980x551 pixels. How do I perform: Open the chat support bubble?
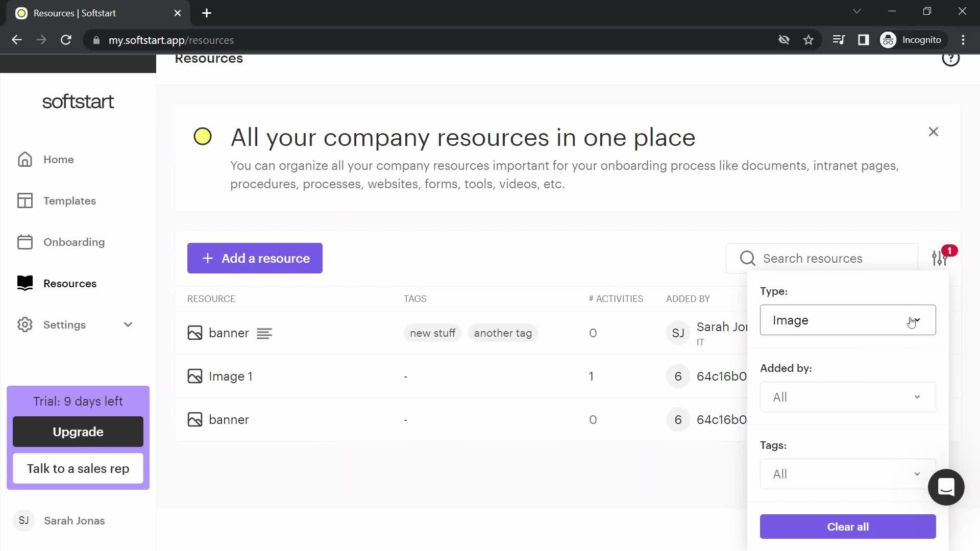click(x=946, y=487)
